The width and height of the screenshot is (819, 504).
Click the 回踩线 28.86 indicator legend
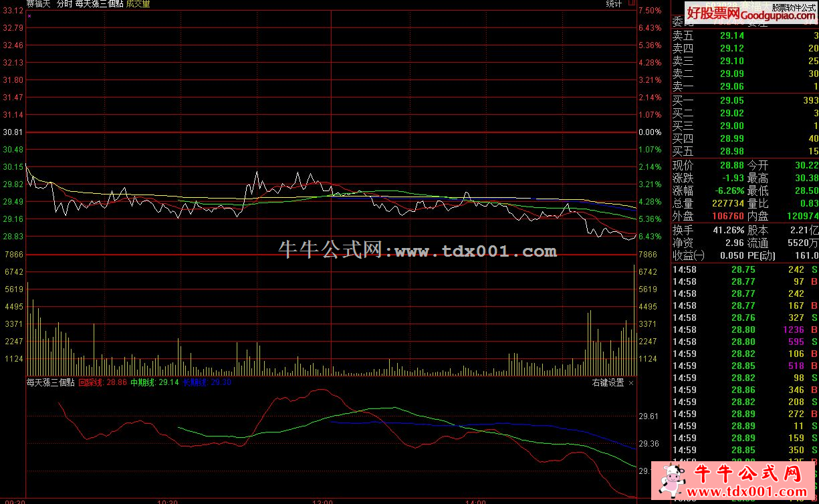tap(102, 383)
